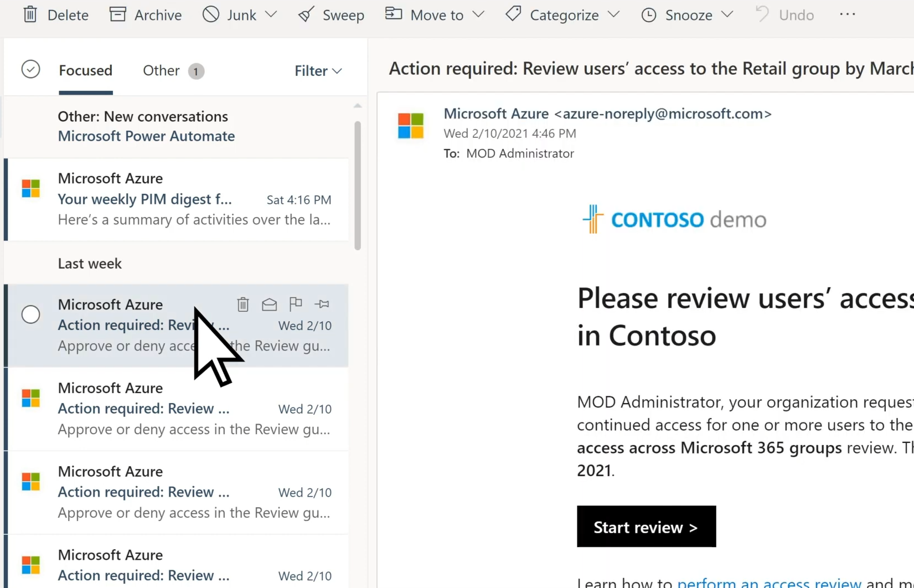Switch to the Focused inbox tab
914x588 pixels.
86,71
